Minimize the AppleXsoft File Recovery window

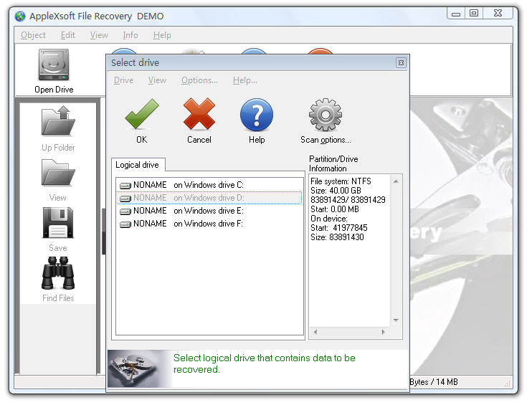click(x=456, y=14)
